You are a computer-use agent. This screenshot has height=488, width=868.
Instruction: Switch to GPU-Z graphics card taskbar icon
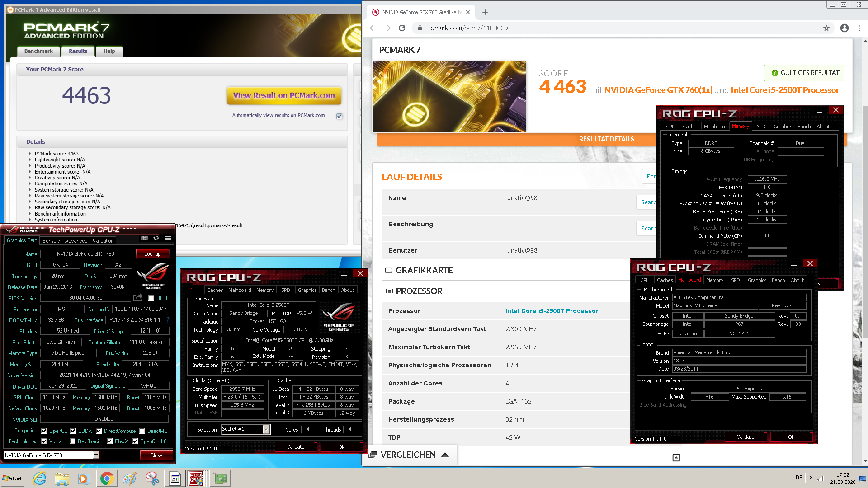tap(221, 479)
